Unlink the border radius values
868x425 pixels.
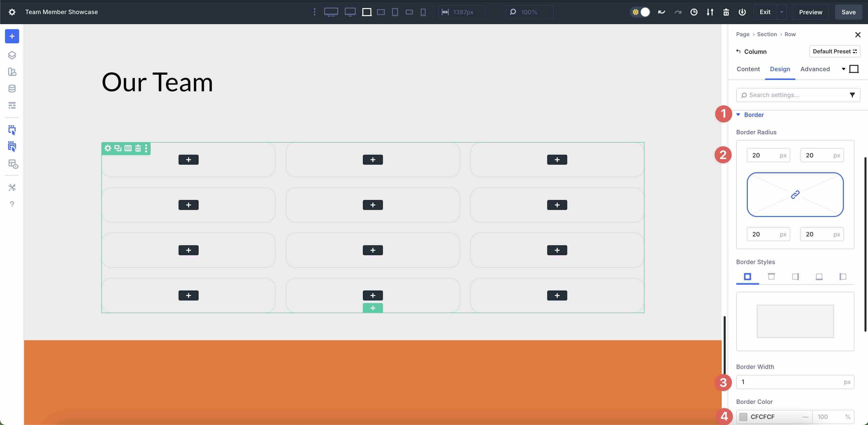tap(795, 195)
